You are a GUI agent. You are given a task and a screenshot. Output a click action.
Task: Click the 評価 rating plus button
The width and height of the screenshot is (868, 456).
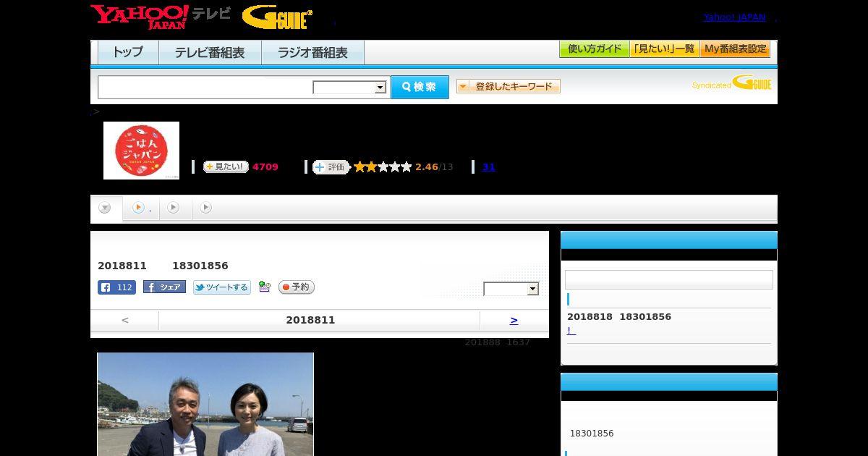(x=331, y=167)
